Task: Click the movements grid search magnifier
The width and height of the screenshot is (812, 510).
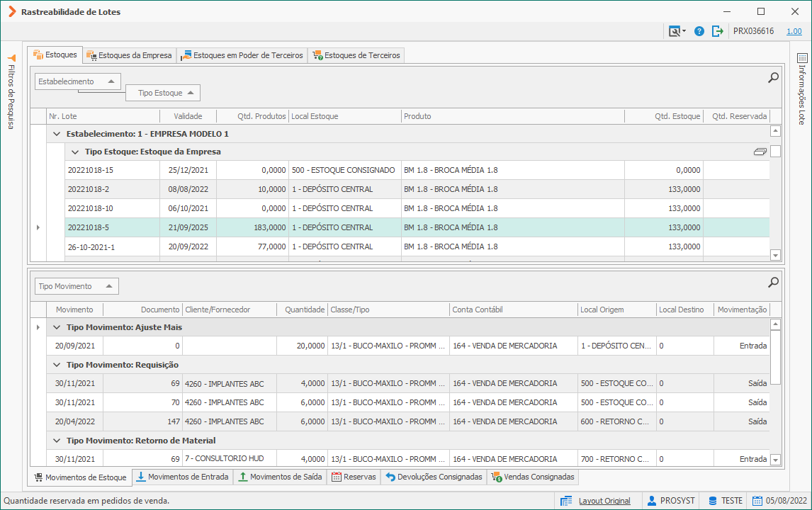Action: point(773,282)
